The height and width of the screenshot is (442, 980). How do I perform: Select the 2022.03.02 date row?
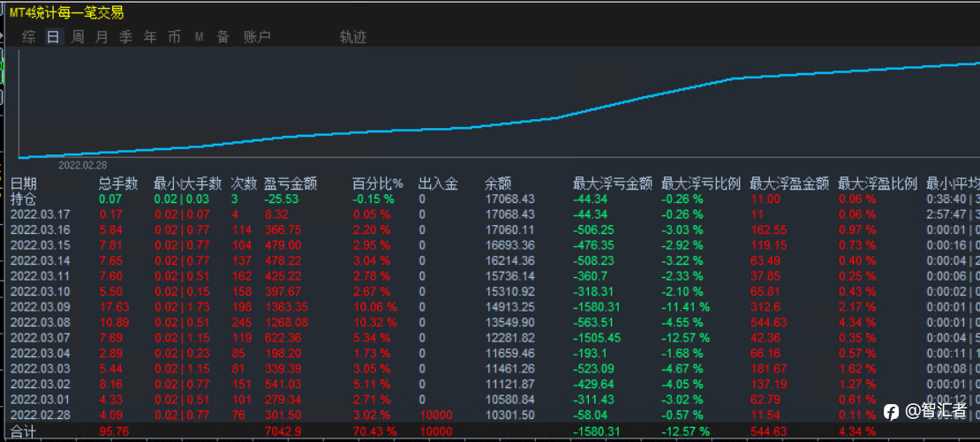click(x=41, y=384)
